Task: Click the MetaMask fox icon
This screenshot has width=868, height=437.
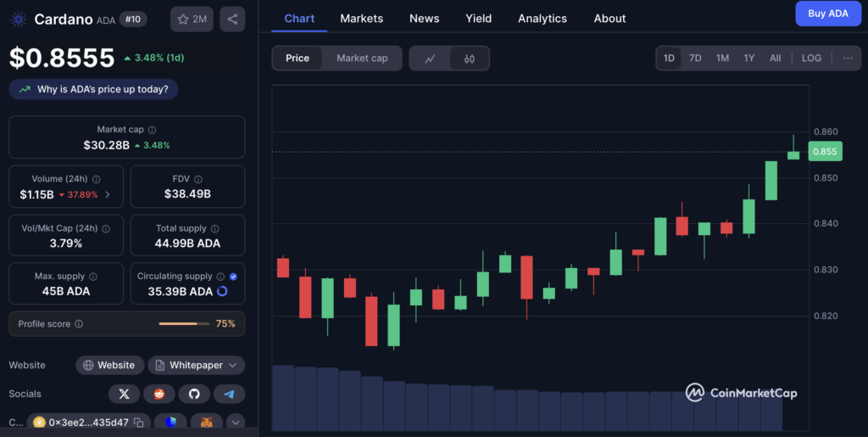Action: coord(206,422)
